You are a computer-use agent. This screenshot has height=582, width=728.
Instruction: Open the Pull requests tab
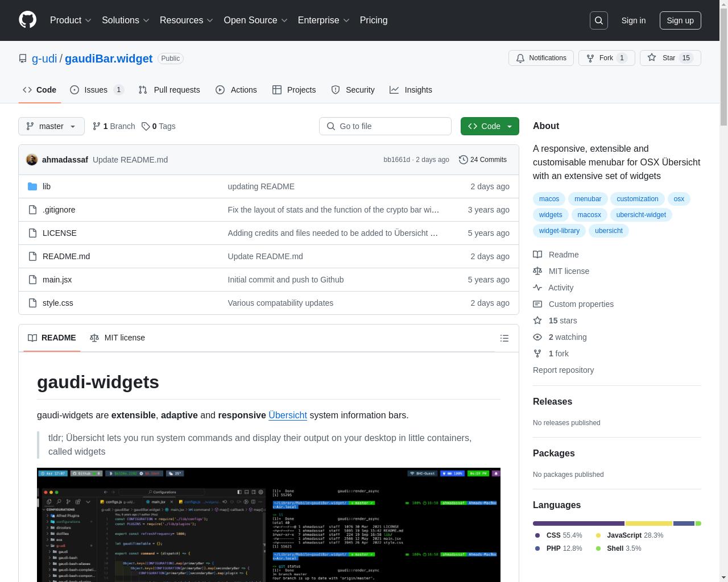point(169,90)
